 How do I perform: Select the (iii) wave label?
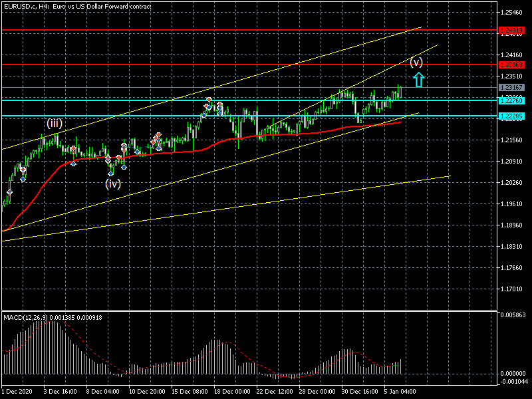[55, 123]
